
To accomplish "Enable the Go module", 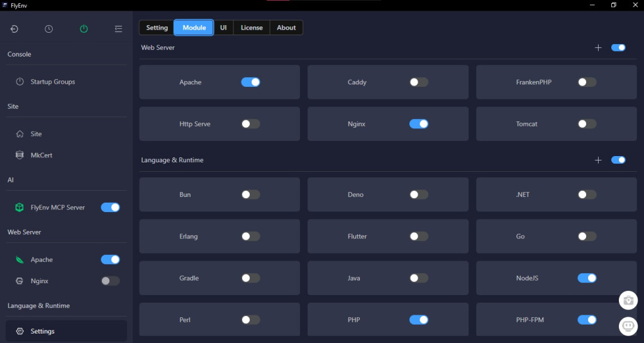I will [x=587, y=236].
